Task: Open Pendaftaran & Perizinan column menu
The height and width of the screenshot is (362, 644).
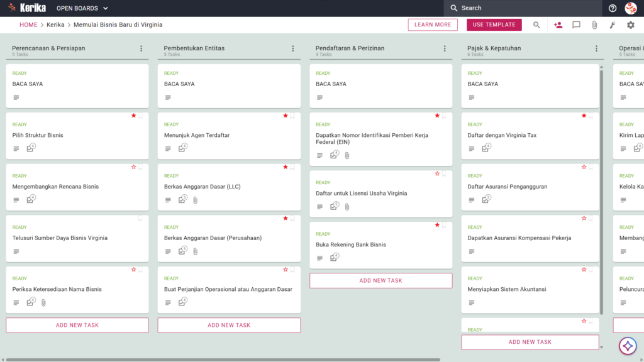Action: pos(445,48)
